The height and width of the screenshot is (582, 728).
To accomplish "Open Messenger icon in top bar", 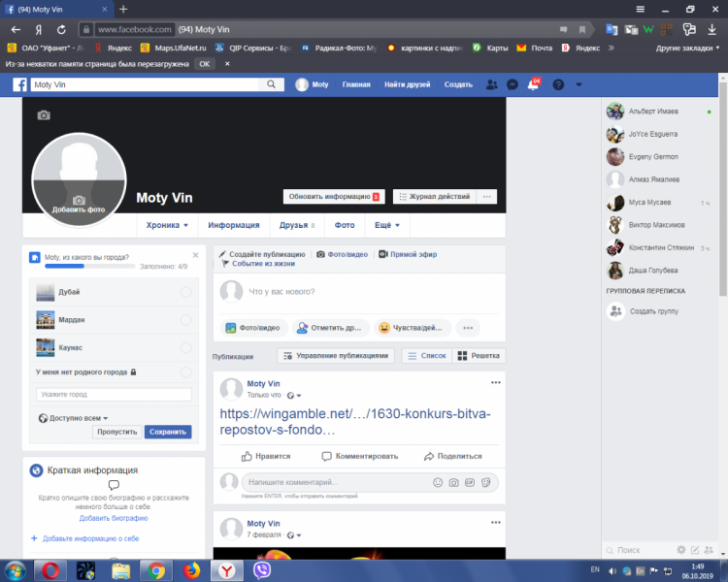I will [513, 84].
